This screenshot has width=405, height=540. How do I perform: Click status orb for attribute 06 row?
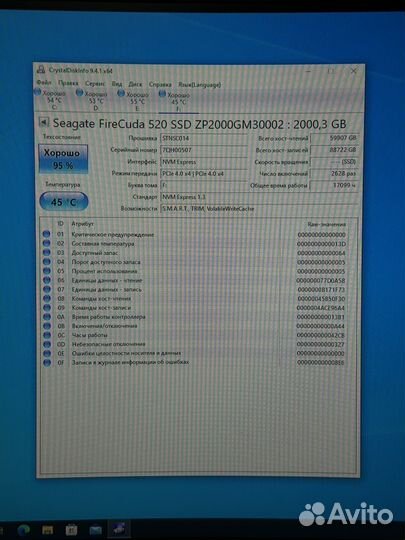(46, 280)
